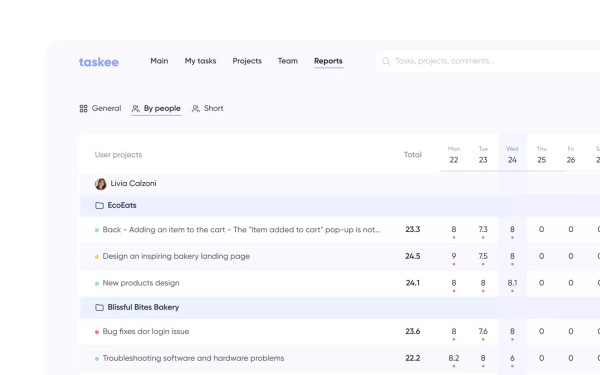This screenshot has width=600, height=375.
Task: Click the 7.3 Tuesday hours for cart task
Action: [x=483, y=229]
